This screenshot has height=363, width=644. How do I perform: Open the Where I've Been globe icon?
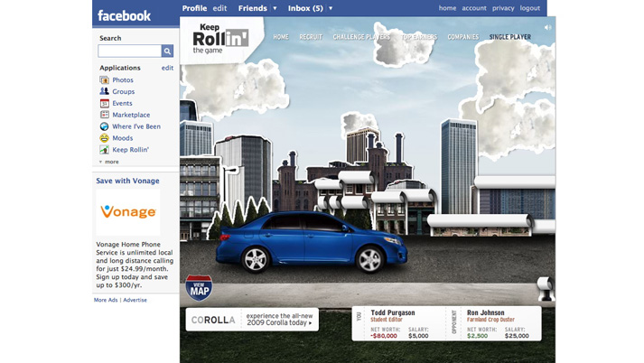[104, 126]
